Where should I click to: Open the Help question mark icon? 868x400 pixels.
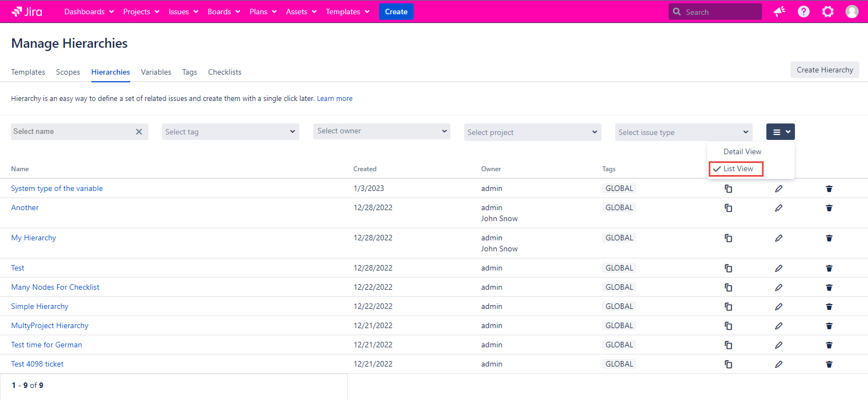[x=803, y=12]
